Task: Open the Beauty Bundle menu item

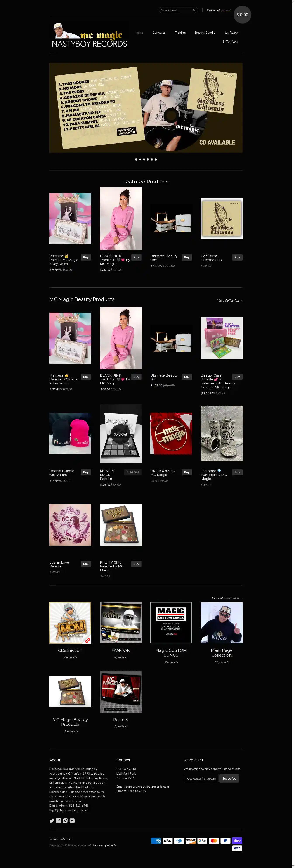Action: 205,33
